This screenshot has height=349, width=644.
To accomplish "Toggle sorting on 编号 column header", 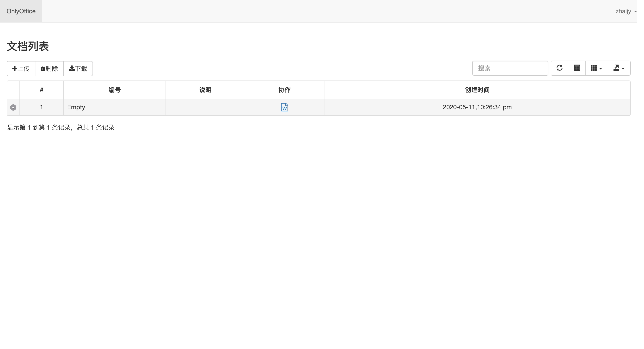I will coord(114,89).
